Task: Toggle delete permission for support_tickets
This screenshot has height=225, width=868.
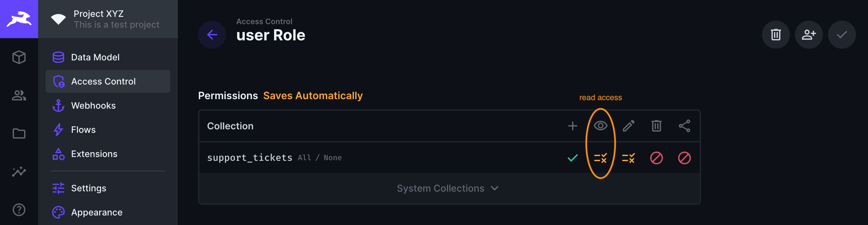Action: click(x=657, y=157)
